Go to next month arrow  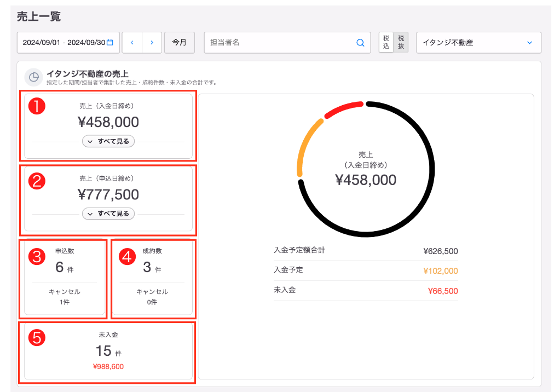click(x=152, y=43)
